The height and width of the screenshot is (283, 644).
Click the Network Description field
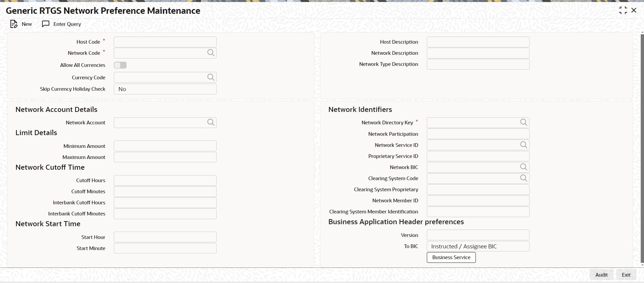(x=478, y=53)
